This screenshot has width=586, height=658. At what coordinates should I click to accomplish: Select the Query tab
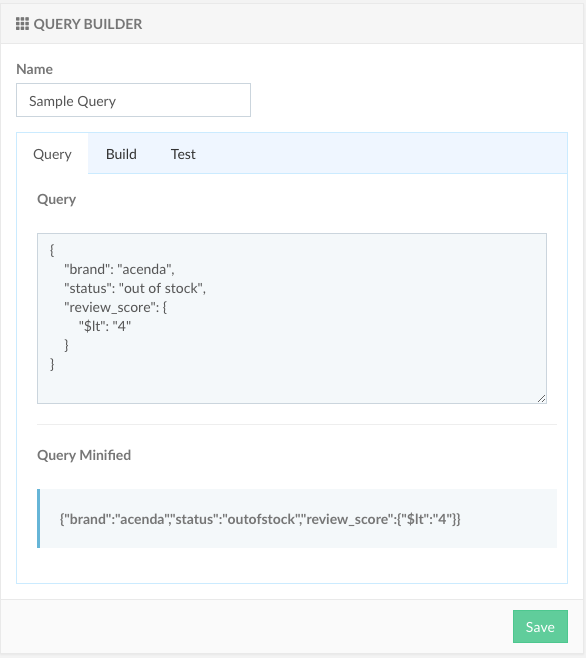52,154
